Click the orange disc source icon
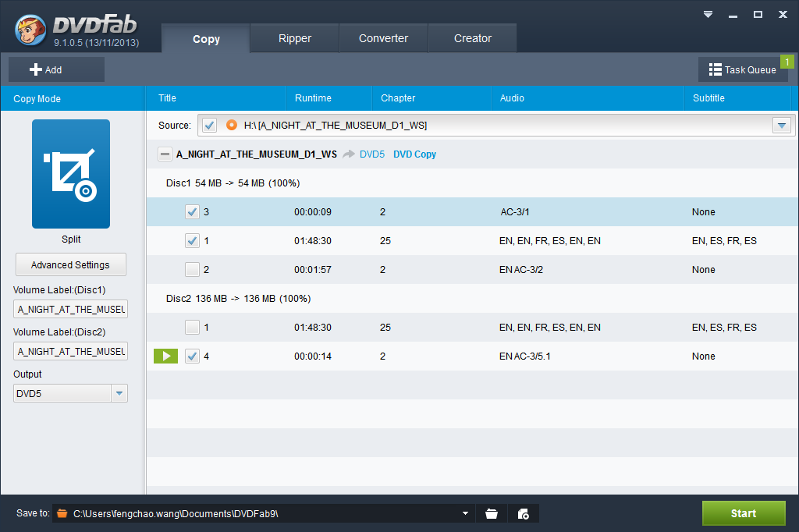799x532 pixels. [231, 125]
